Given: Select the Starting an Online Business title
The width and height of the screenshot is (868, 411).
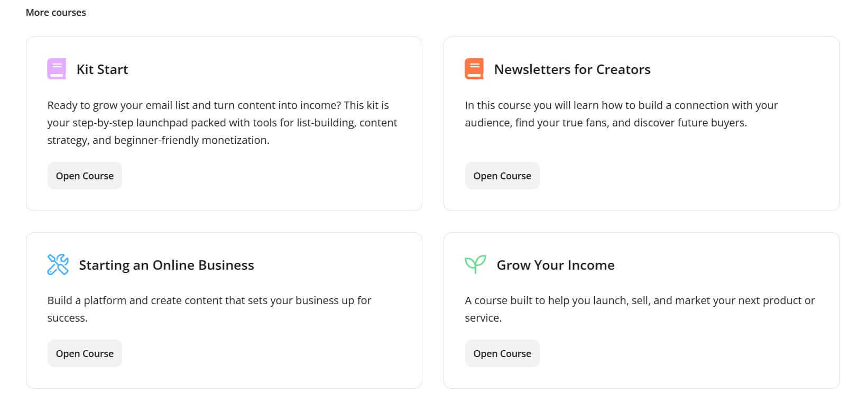Looking at the screenshot, I should pyautogui.click(x=167, y=265).
